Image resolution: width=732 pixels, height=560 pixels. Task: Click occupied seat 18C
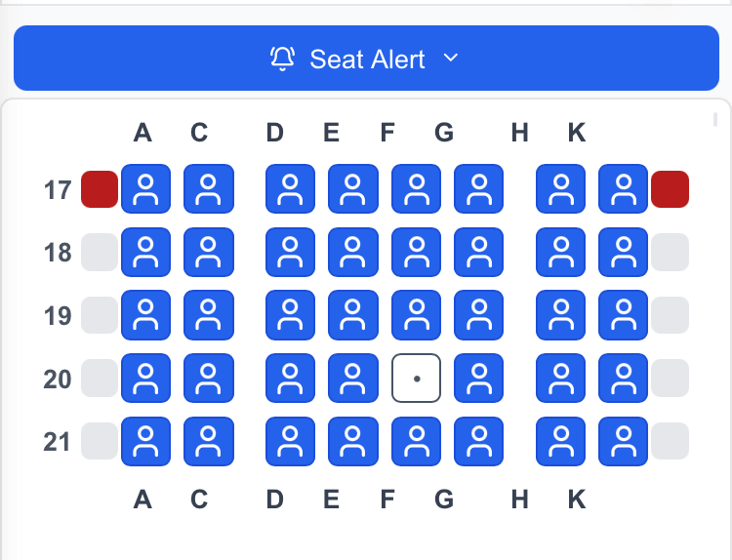(x=209, y=253)
